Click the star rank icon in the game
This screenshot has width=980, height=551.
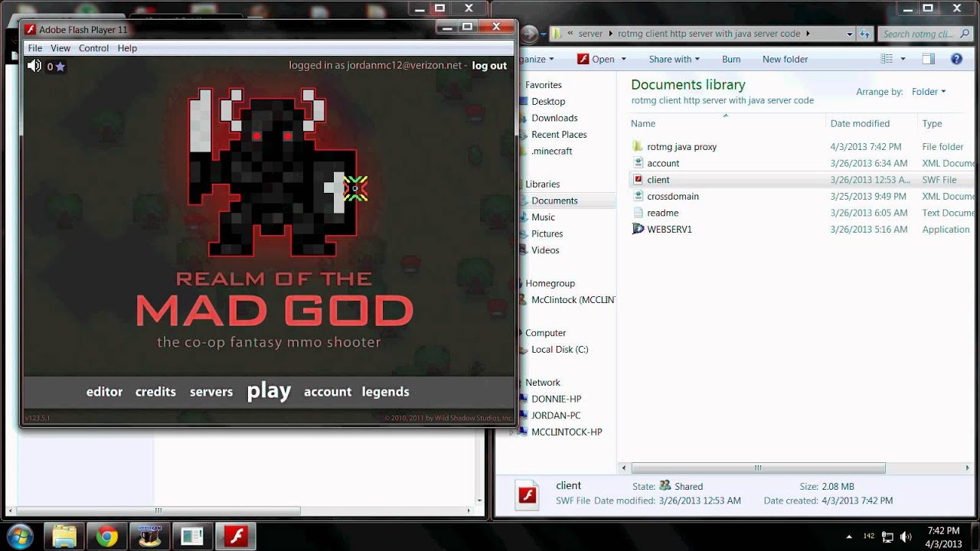pyautogui.click(x=60, y=67)
